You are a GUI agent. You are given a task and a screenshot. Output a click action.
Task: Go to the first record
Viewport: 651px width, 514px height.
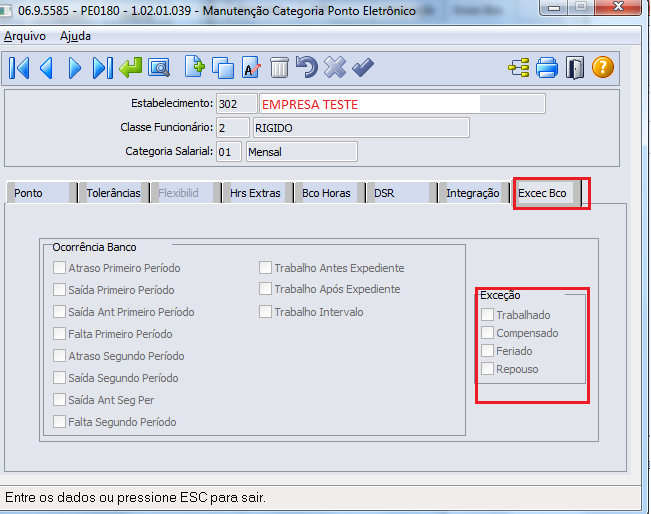[19, 68]
